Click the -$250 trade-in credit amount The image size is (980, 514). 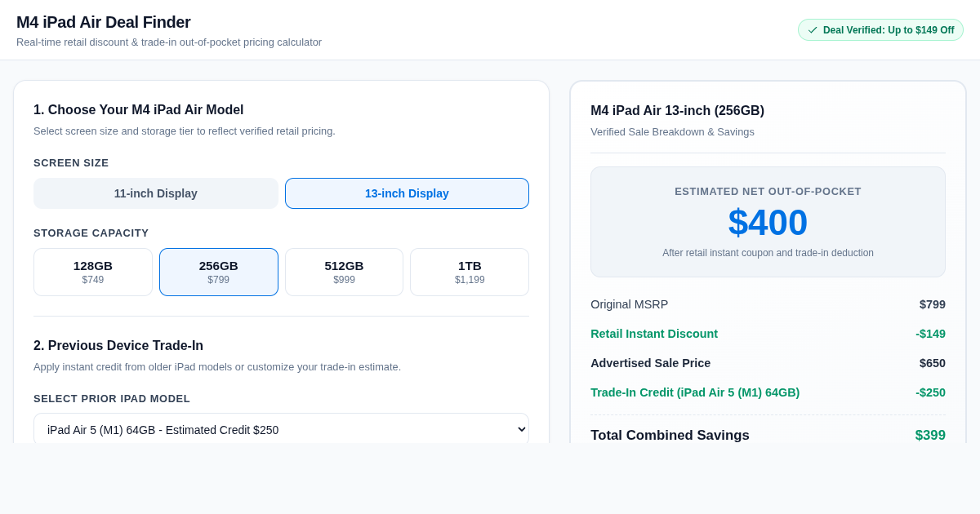coord(930,392)
